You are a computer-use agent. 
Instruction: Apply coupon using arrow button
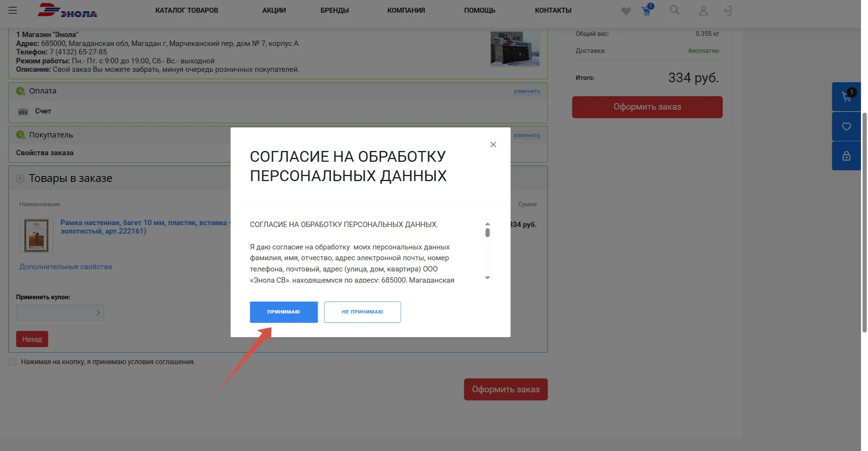click(98, 313)
